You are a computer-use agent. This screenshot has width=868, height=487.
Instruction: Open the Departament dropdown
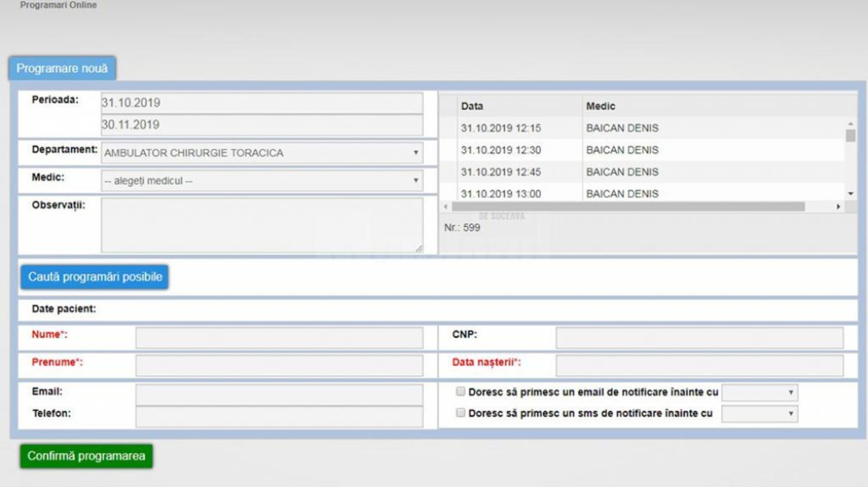[262, 153]
